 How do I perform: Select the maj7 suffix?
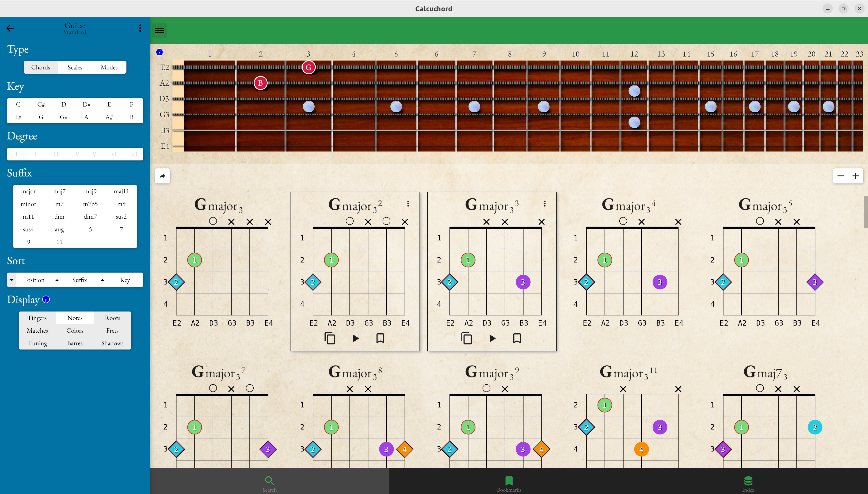pyautogui.click(x=59, y=191)
